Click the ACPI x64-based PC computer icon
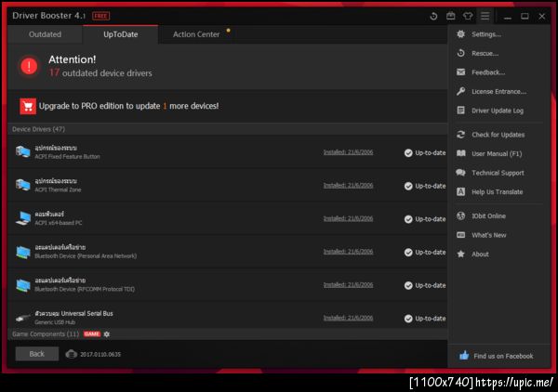The height and width of the screenshot is (392, 558). (x=23, y=218)
